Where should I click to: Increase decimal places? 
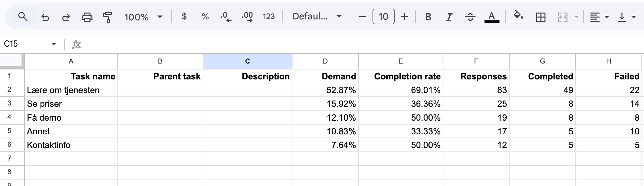click(247, 17)
